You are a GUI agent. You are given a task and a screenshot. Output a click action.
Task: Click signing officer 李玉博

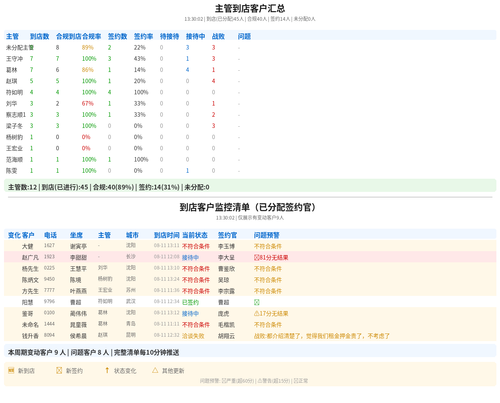pos(226,246)
